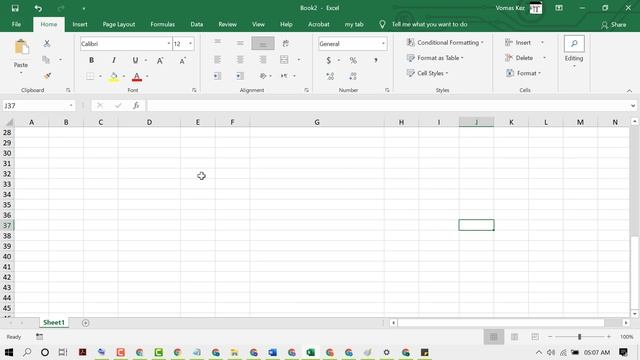Open the Name Box dropdown arrow
Screen dimensions: 640x360
[71, 106]
